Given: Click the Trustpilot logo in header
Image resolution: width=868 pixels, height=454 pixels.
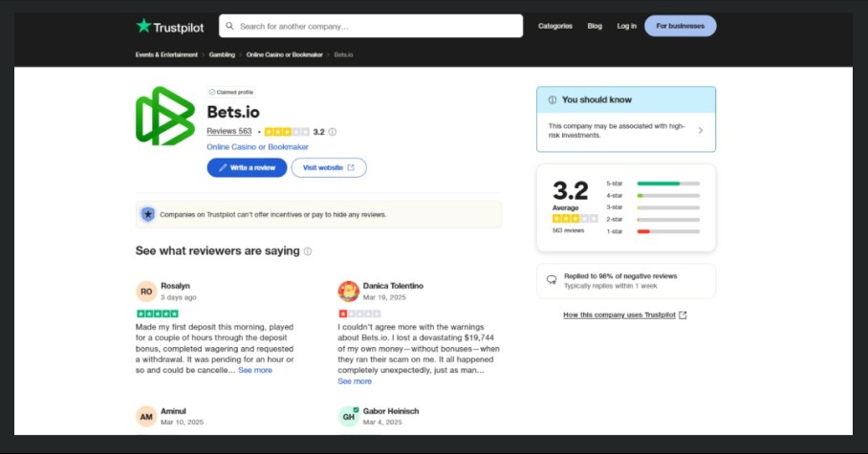Looking at the screenshot, I should click(x=170, y=26).
